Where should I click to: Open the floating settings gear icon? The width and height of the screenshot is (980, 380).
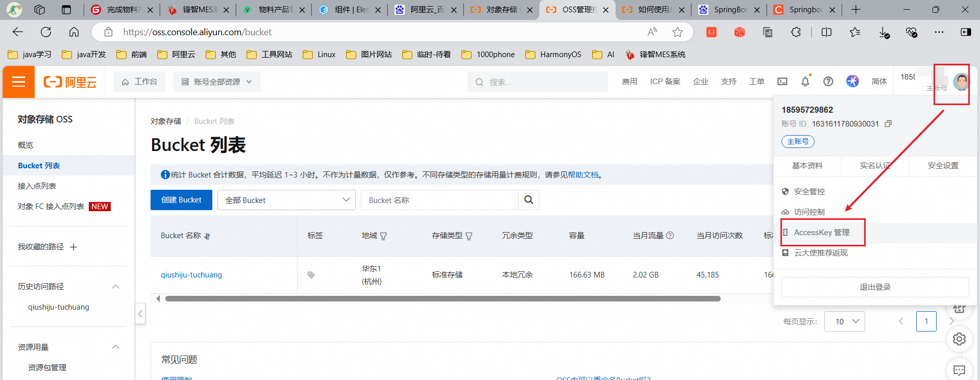[959, 339]
